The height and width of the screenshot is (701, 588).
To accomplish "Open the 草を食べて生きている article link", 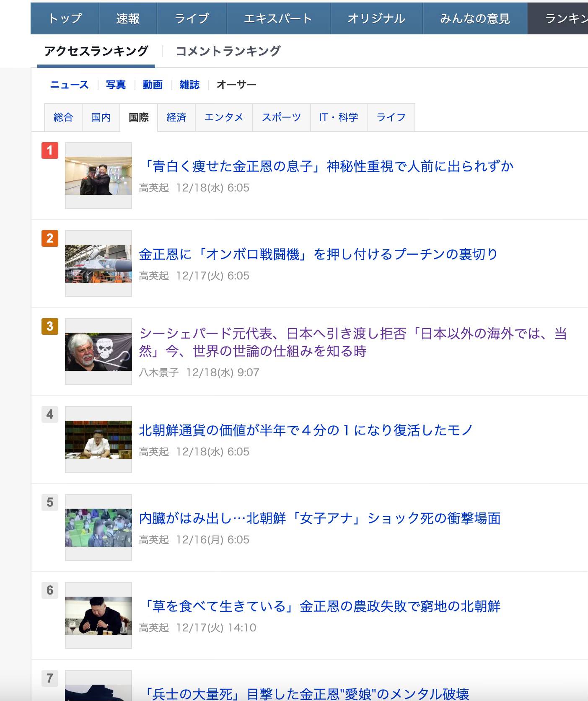I will pyautogui.click(x=320, y=606).
